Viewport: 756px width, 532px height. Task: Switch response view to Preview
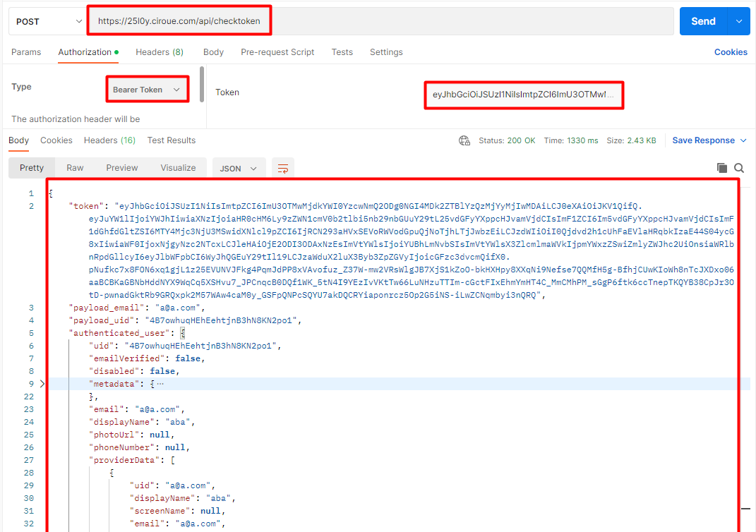pos(121,167)
